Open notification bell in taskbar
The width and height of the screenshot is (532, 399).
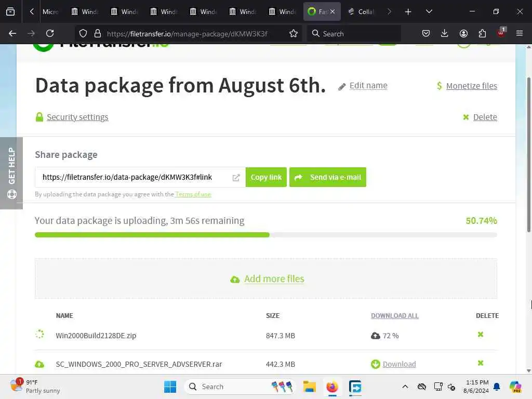click(x=497, y=387)
